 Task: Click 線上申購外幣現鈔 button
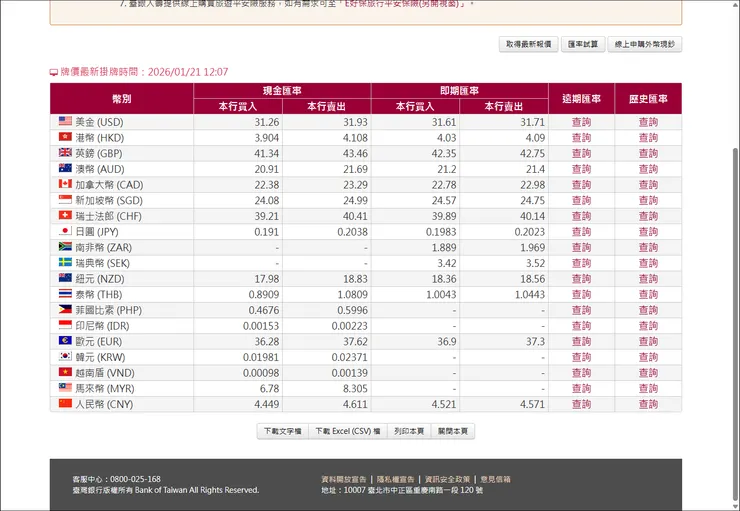coord(645,44)
